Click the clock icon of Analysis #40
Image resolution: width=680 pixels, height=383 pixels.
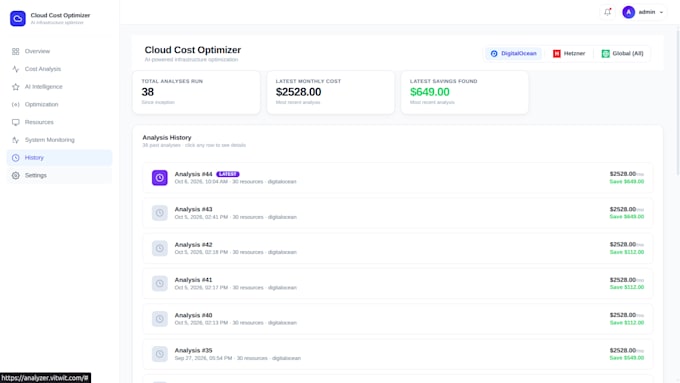[160, 319]
